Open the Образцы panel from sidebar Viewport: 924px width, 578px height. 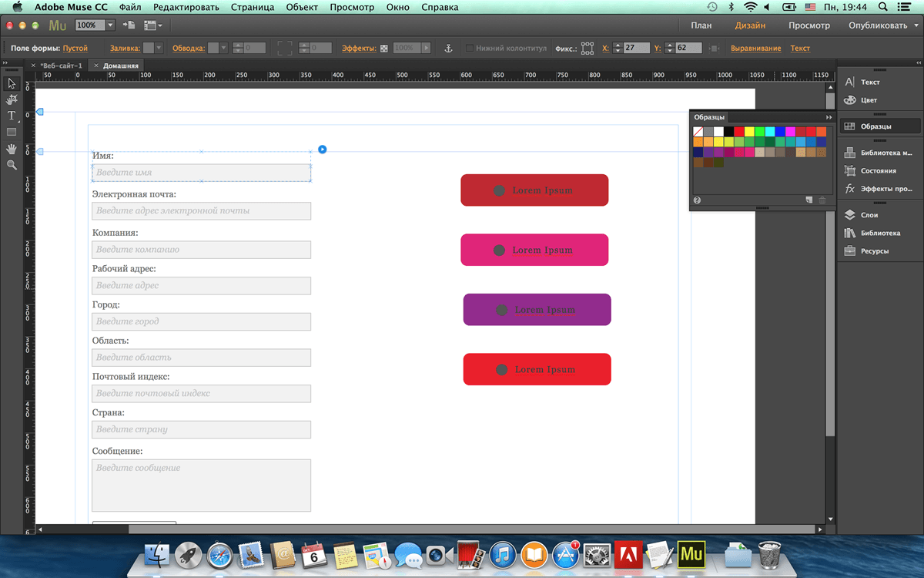[x=879, y=126]
